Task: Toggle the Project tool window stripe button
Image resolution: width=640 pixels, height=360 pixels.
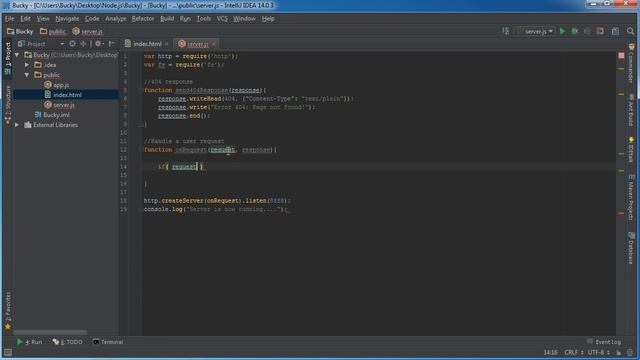Action: coord(8,58)
